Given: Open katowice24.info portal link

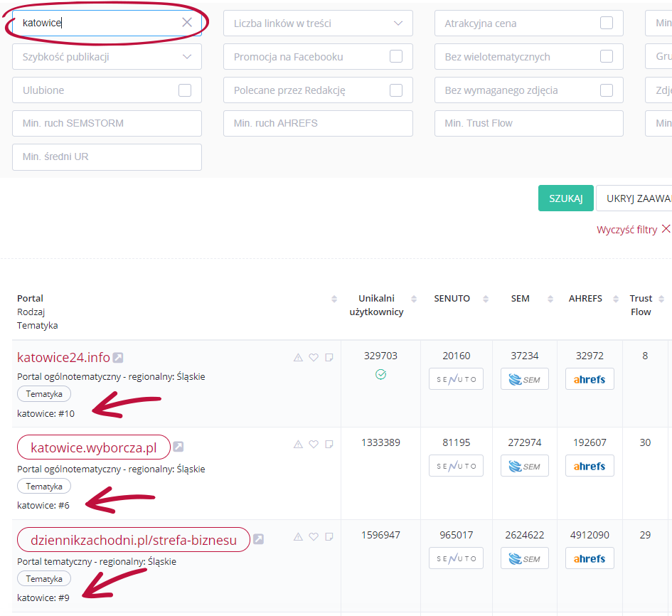Looking at the screenshot, I should (x=63, y=357).
